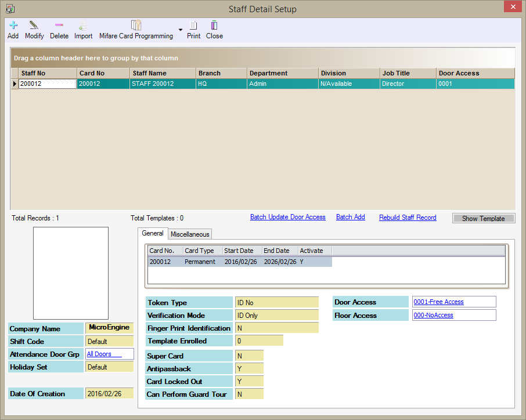The width and height of the screenshot is (526, 420).
Task: Click the application icon in title bar
Action: click(x=10, y=9)
